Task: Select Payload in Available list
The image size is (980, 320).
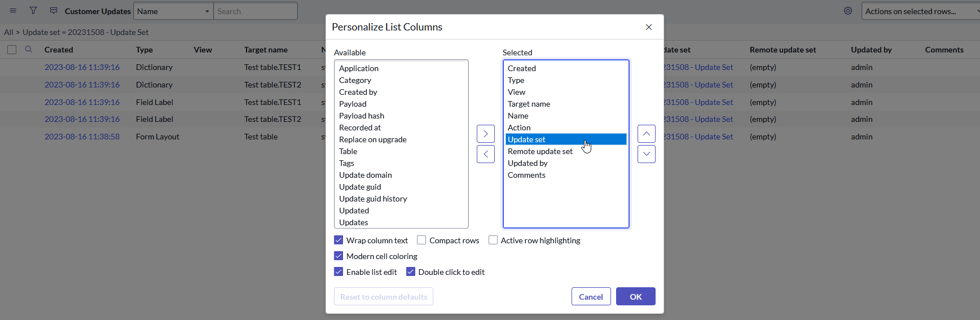Action: point(401,104)
